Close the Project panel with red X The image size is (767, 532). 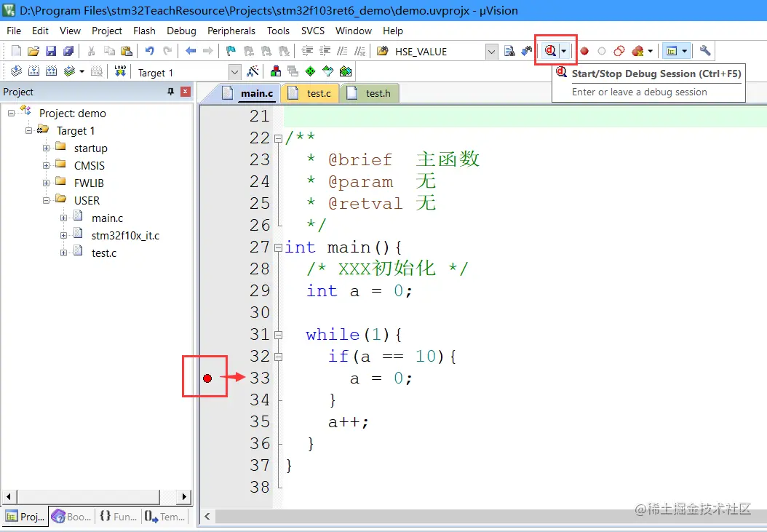tap(186, 92)
